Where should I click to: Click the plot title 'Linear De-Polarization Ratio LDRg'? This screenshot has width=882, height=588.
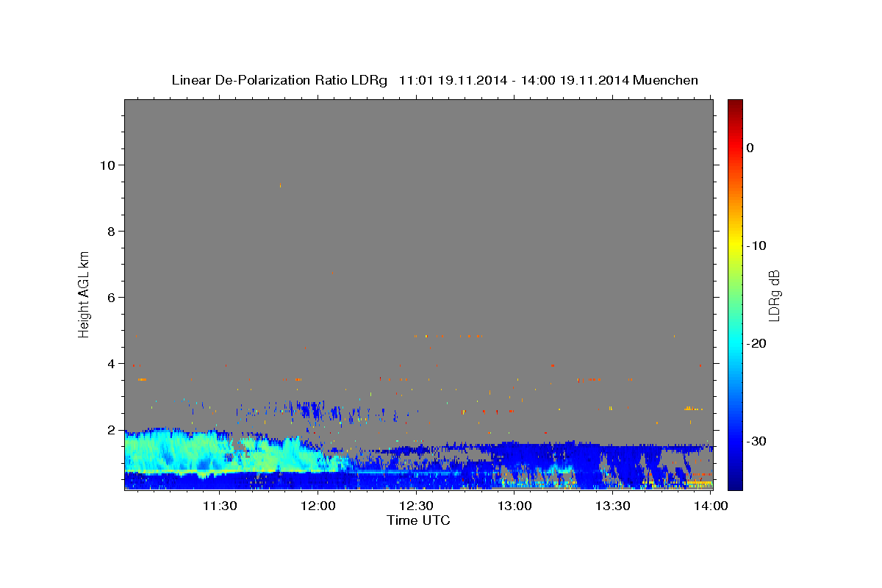coord(279,80)
